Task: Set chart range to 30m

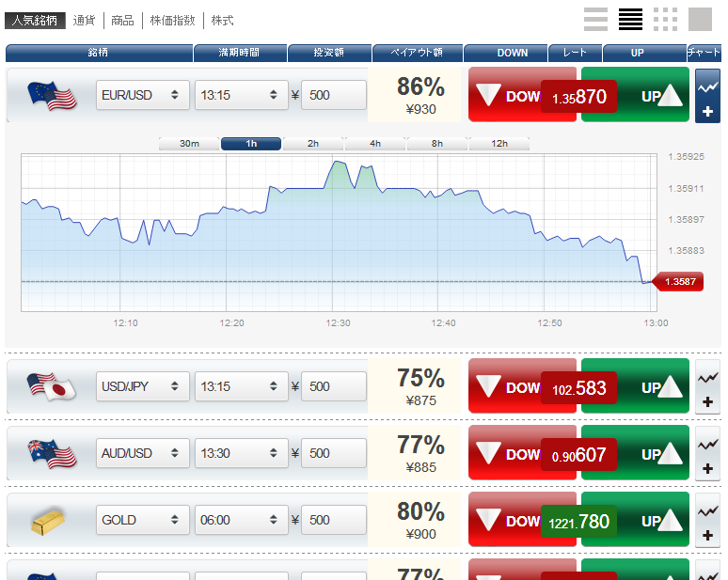Action: [x=189, y=144]
